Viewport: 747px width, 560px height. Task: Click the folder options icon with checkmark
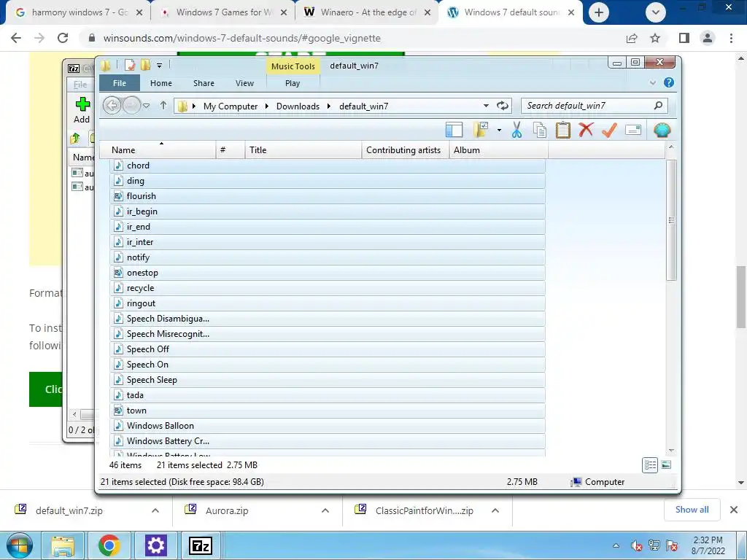point(481,130)
